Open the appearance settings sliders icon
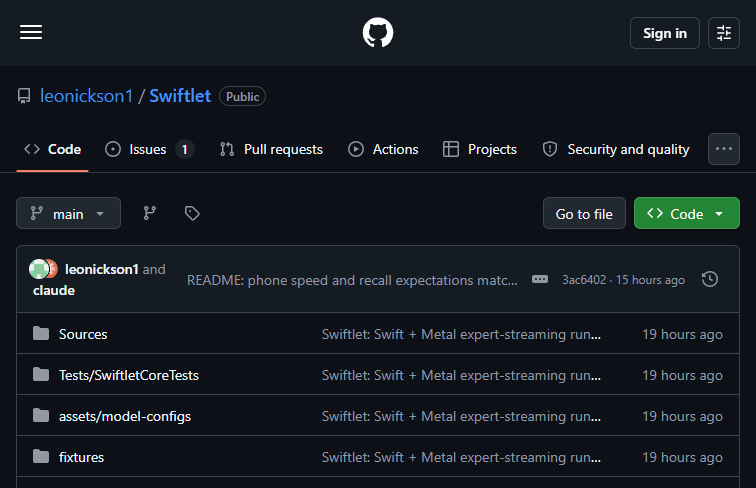The width and height of the screenshot is (756, 488). pyautogui.click(x=724, y=33)
